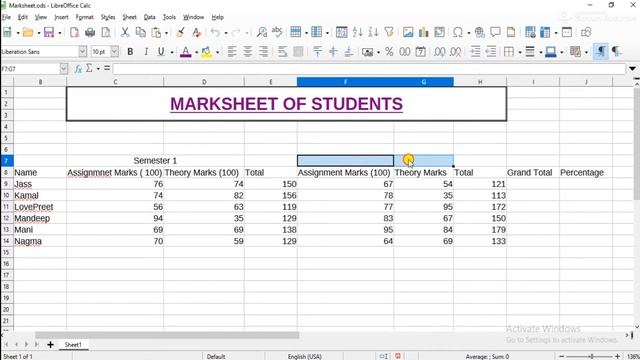Viewport: 640px width, 360px height.
Task: Toggle right-to-left text direction
Action: (617, 51)
